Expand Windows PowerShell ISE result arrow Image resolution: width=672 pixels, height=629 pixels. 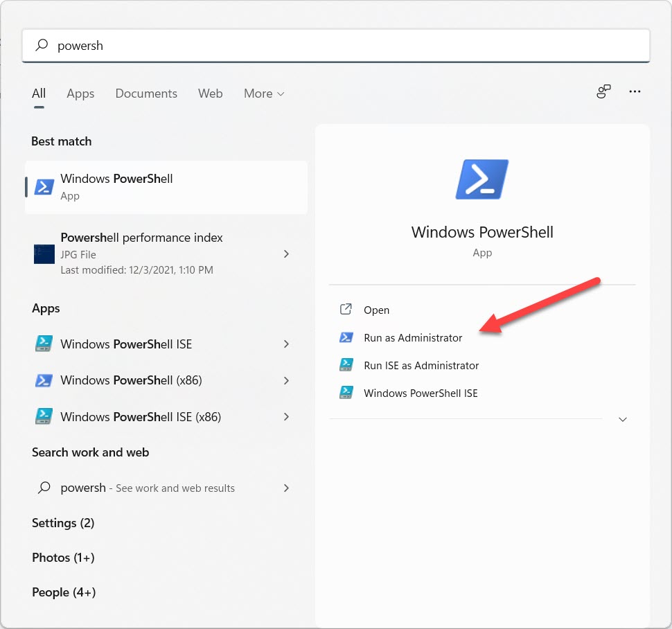coord(286,344)
